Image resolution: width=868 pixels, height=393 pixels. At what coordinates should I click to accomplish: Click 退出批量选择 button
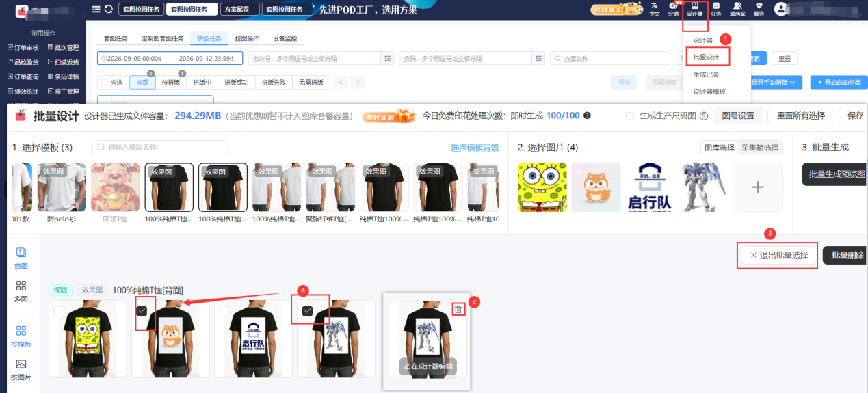click(x=778, y=256)
